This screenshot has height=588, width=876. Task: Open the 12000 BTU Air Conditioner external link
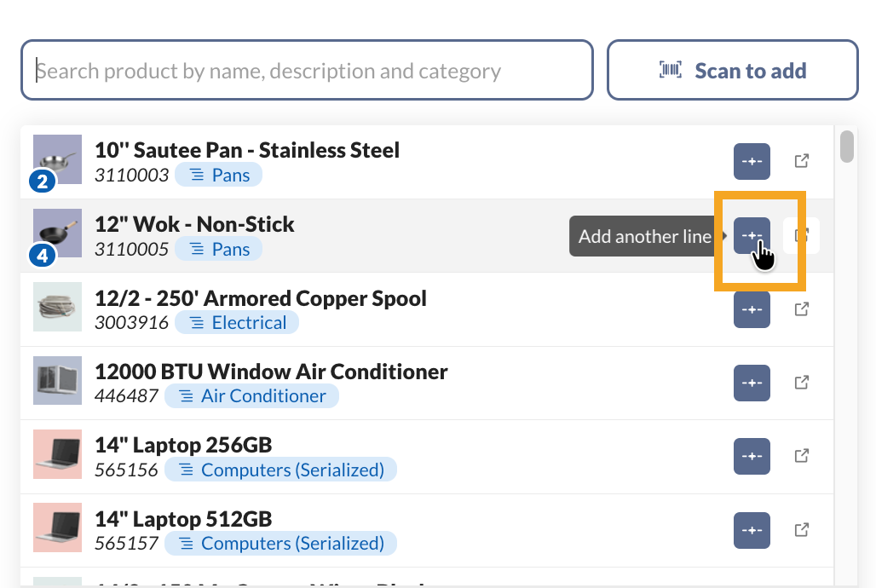tap(801, 383)
